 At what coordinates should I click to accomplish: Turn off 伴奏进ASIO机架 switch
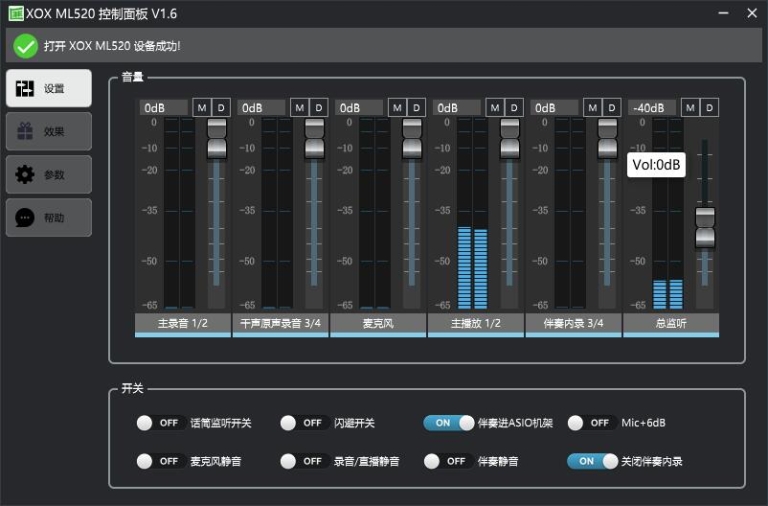(449, 423)
